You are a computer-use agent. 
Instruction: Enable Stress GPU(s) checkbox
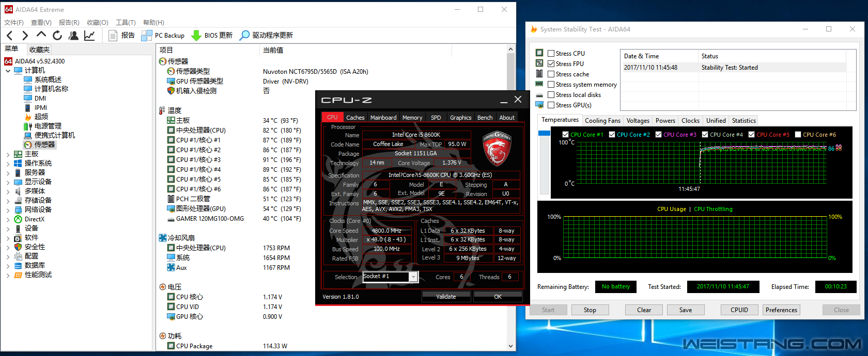coord(551,105)
